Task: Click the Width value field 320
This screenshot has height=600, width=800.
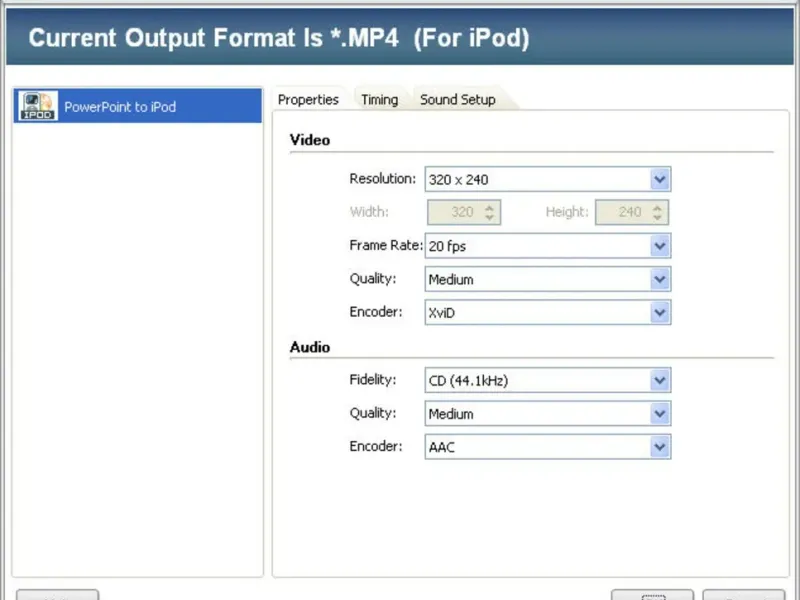Action: [464, 212]
